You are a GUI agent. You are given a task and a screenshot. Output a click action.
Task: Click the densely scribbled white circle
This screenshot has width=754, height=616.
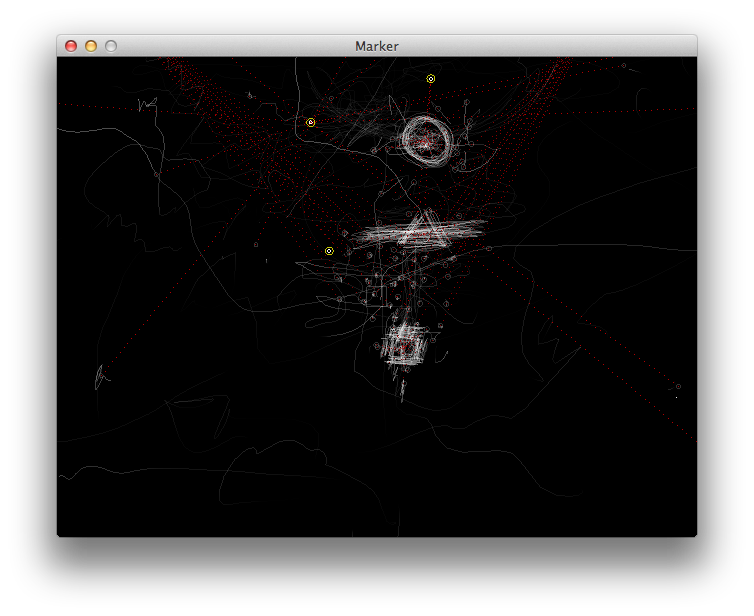pyautogui.click(x=427, y=139)
